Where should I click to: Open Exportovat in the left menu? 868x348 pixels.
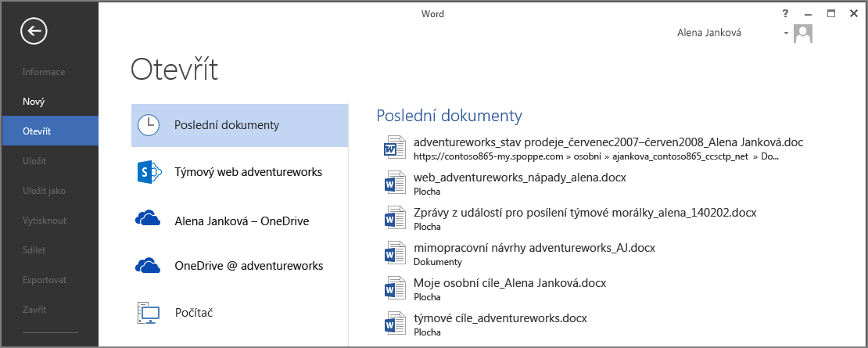[50, 280]
